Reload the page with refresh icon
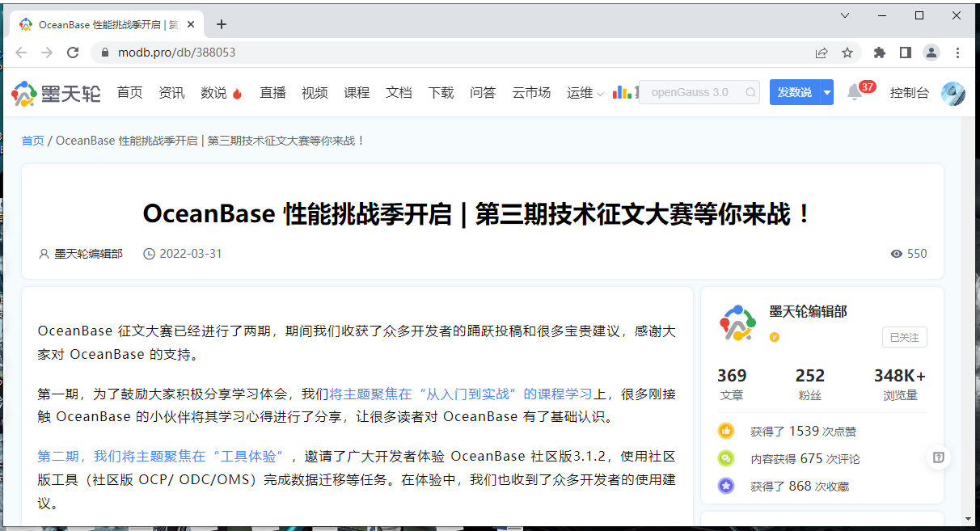The image size is (980, 531). [x=73, y=53]
